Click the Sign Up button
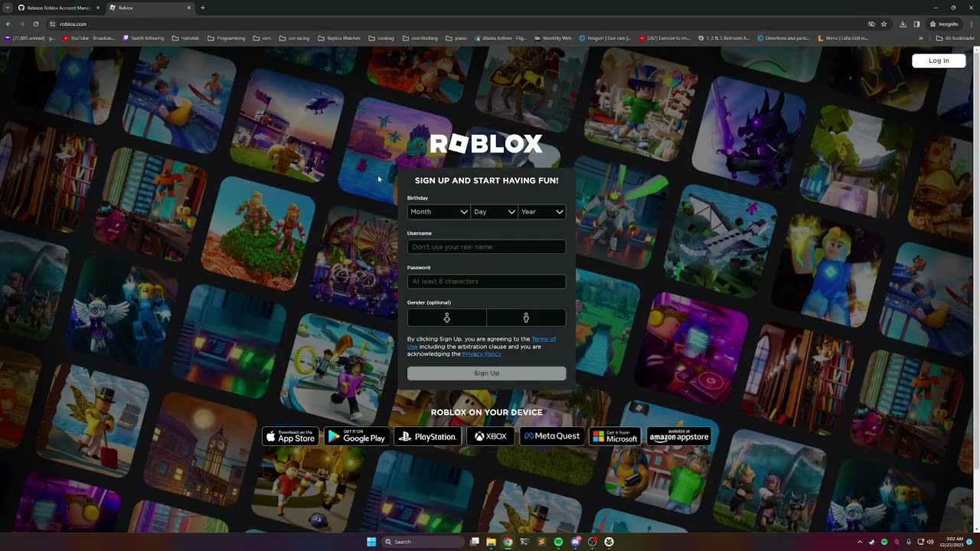980x551 pixels. tap(486, 373)
